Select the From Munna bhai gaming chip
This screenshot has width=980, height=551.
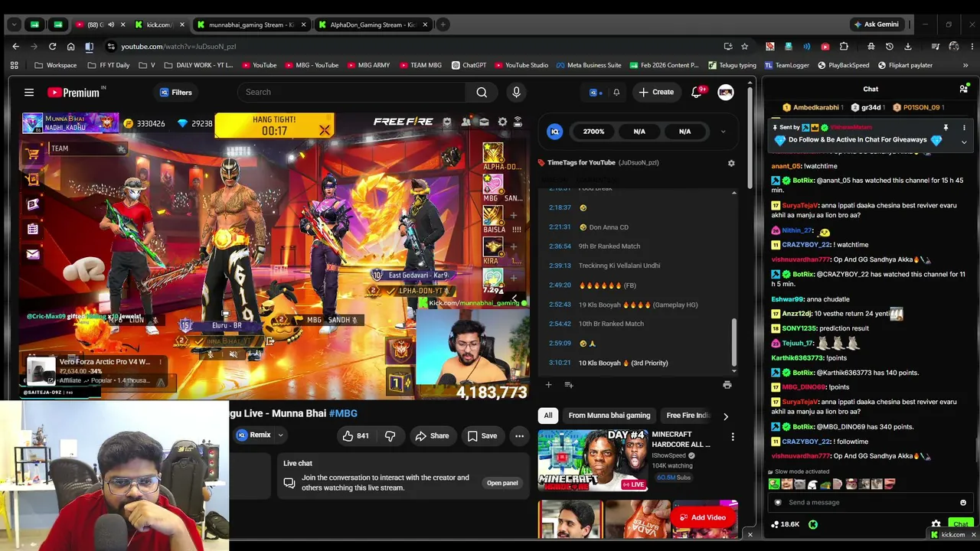point(609,416)
